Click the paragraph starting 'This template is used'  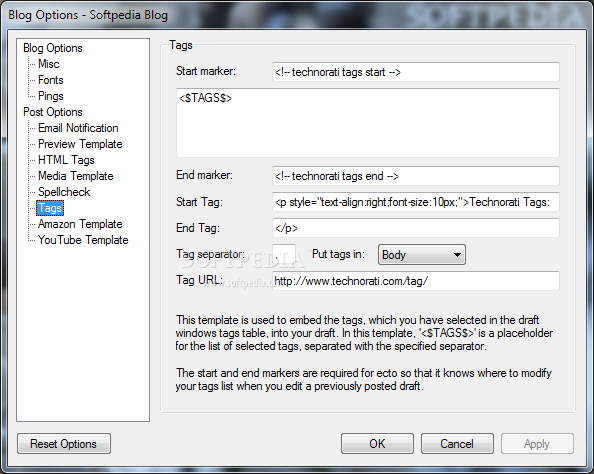pyautogui.click(x=364, y=333)
